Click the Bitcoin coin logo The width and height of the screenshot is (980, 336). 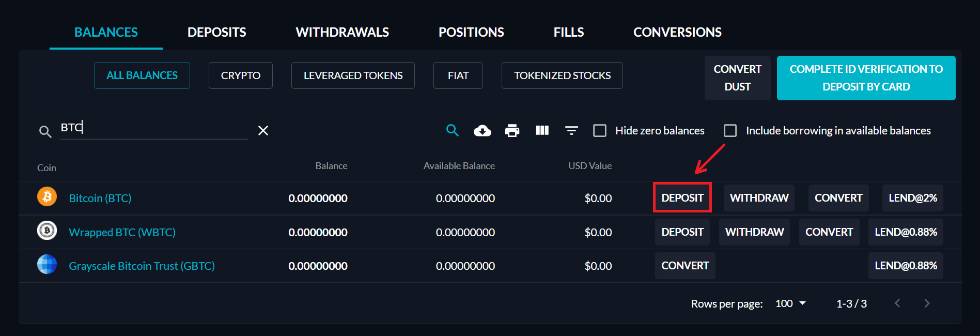pos(47,197)
